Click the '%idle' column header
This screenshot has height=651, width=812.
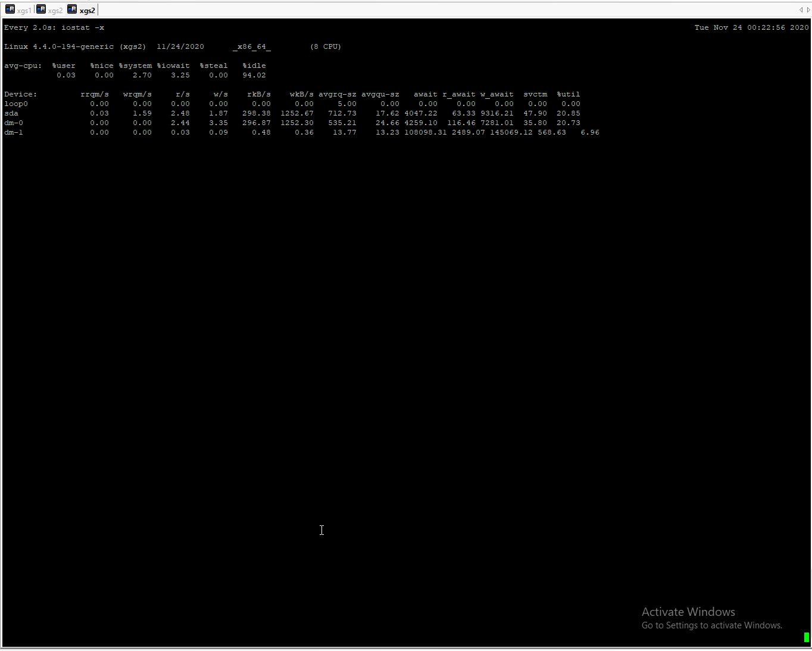pos(254,66)
